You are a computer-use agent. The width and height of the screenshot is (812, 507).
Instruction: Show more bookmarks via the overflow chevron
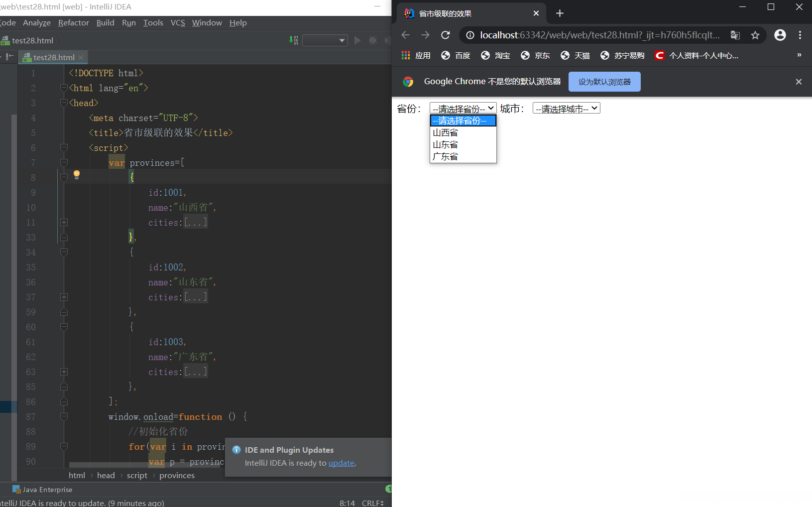(799, 55)
